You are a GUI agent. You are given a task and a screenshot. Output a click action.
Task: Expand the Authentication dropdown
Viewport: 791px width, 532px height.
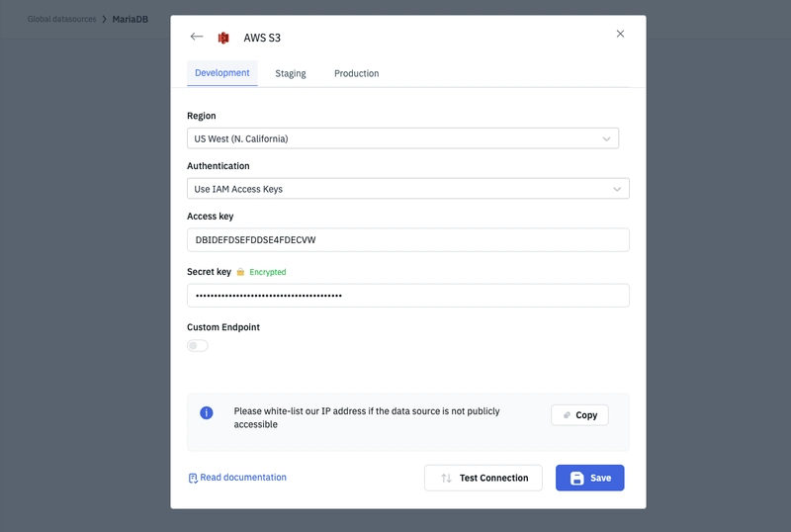click(x=408, y=189)
